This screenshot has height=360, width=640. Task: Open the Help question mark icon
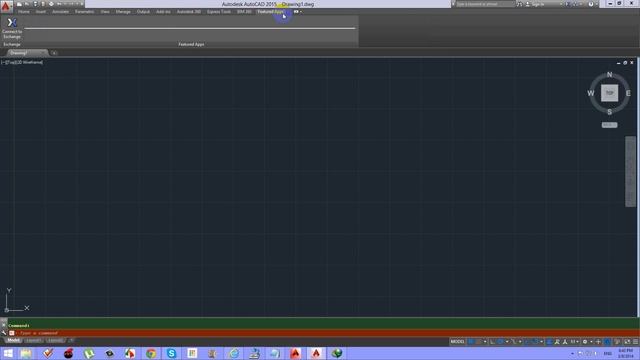(591, 4)
